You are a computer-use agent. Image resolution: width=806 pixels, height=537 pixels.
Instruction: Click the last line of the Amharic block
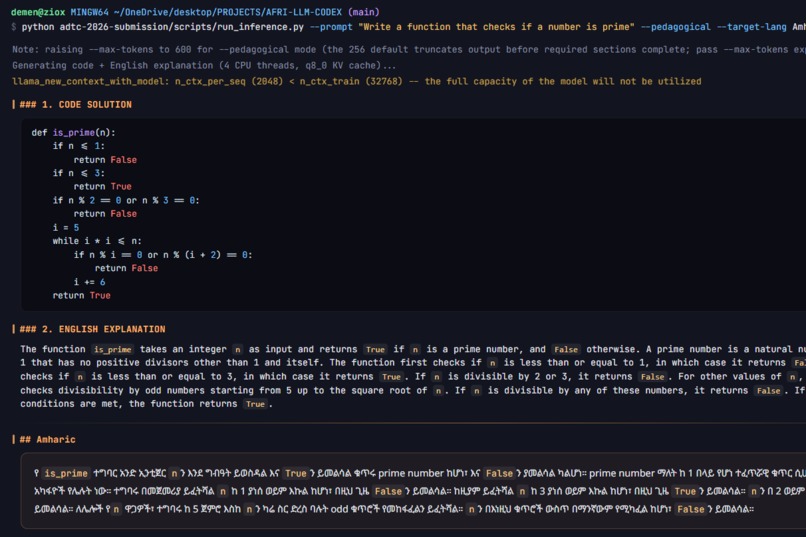(394, 509)
